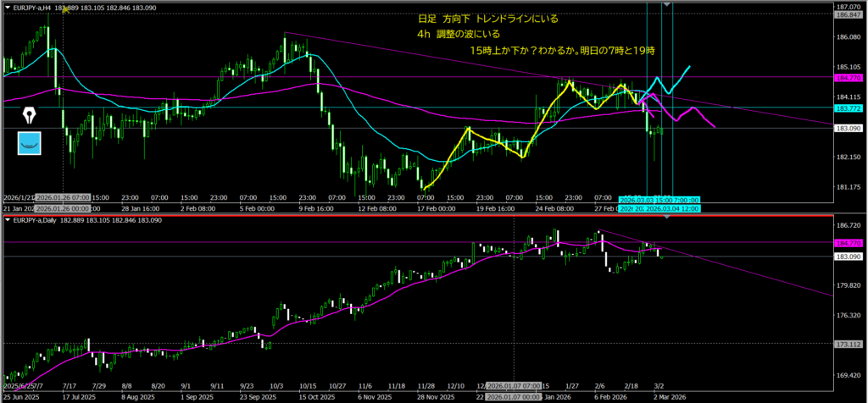
Task: Click the gray chart shift triangle on H4 chart
Action: pos(667,5)
